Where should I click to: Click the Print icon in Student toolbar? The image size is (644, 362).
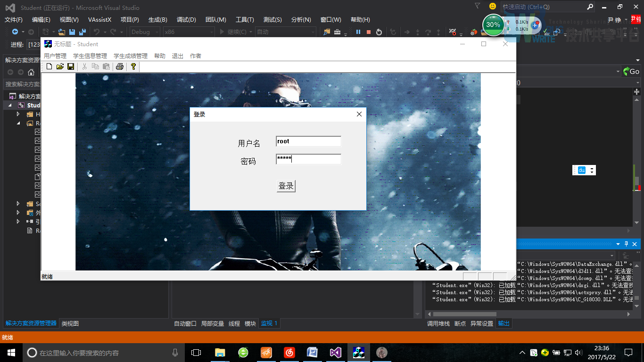click(120, 66)
